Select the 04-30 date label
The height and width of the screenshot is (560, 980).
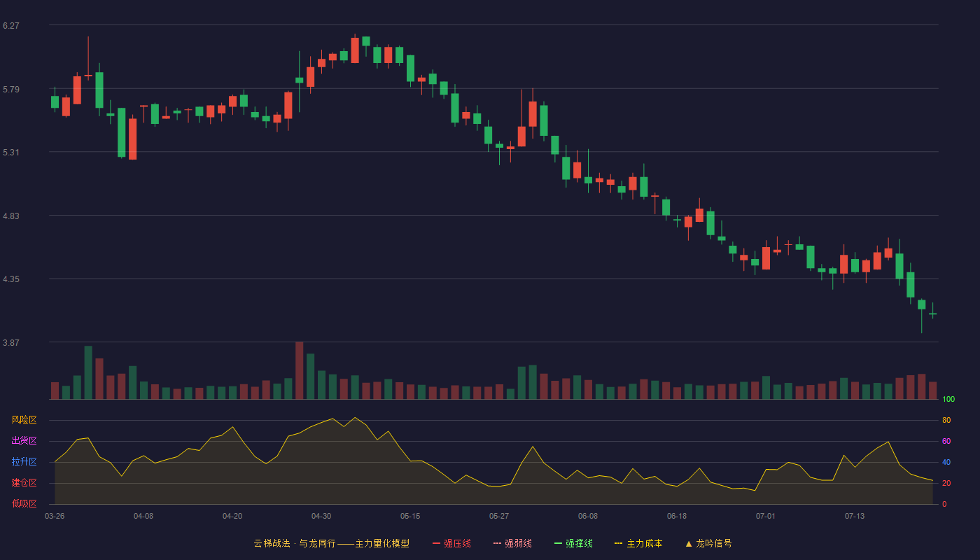[x=321, y=516]
